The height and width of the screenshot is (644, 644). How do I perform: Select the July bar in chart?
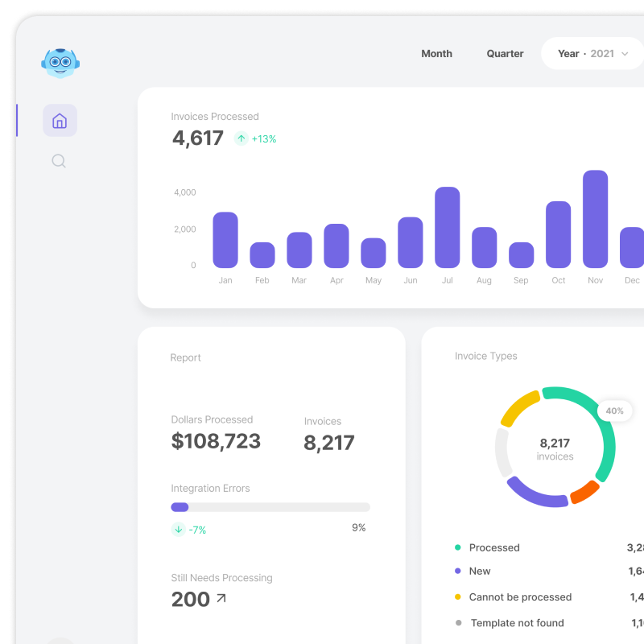(447, 227)
